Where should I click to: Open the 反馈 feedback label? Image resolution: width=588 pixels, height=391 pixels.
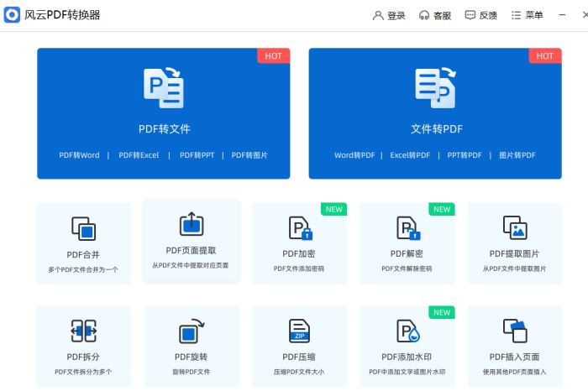(x=488, y=15)
